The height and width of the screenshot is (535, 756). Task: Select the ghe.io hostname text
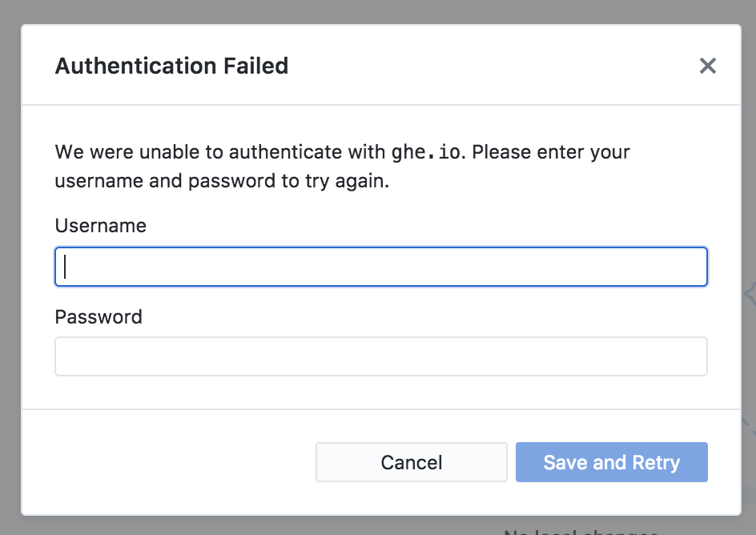coord(426,152)
